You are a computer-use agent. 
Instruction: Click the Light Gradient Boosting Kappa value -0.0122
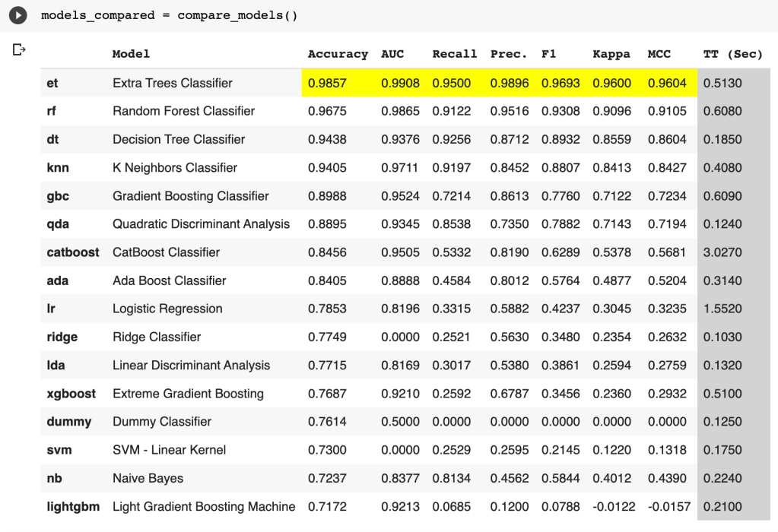[614, 506]
